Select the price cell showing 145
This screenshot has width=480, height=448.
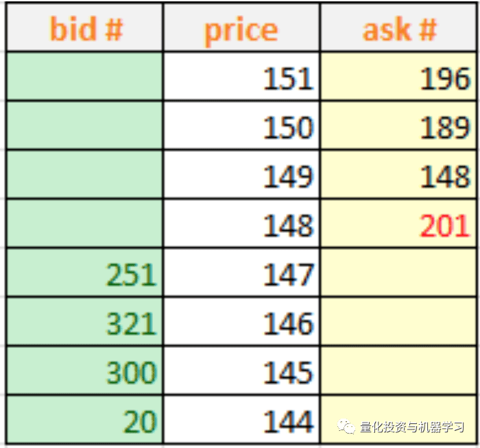pos(241,371)
